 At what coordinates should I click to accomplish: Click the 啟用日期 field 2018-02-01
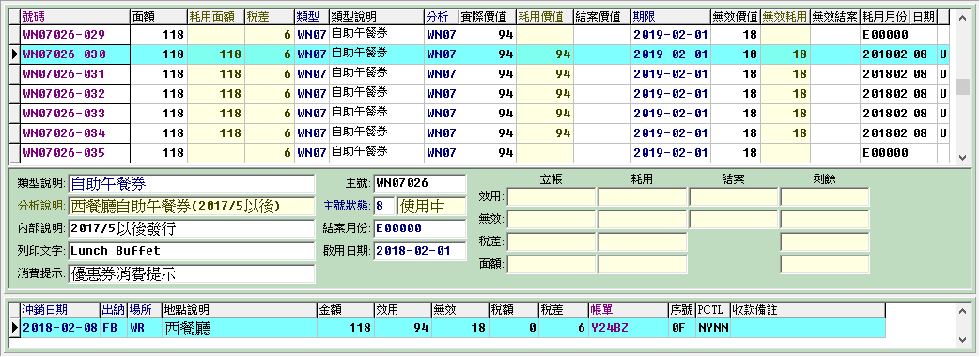click(419, 252)
